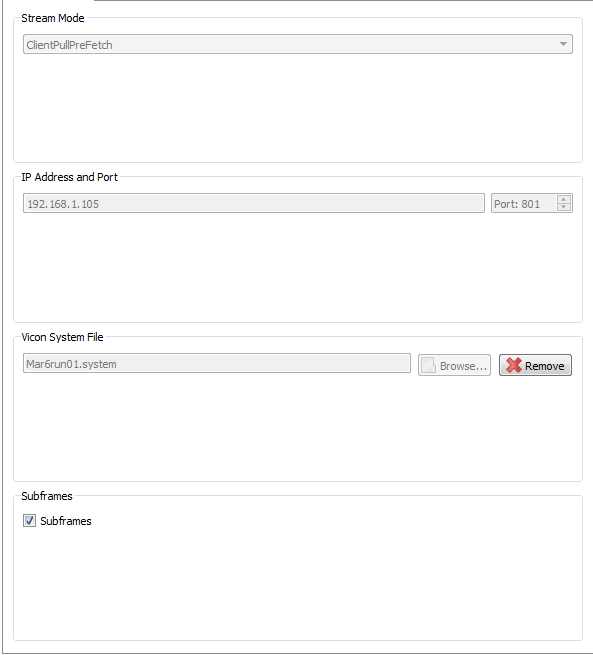593x655 pixels.
Task: Open the Stream Mode combo box
Action: pyautogui.click(x=298, y=44)
